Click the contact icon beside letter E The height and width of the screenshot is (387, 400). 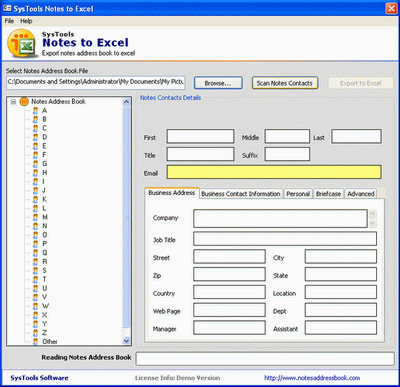[x=36, y=146]
